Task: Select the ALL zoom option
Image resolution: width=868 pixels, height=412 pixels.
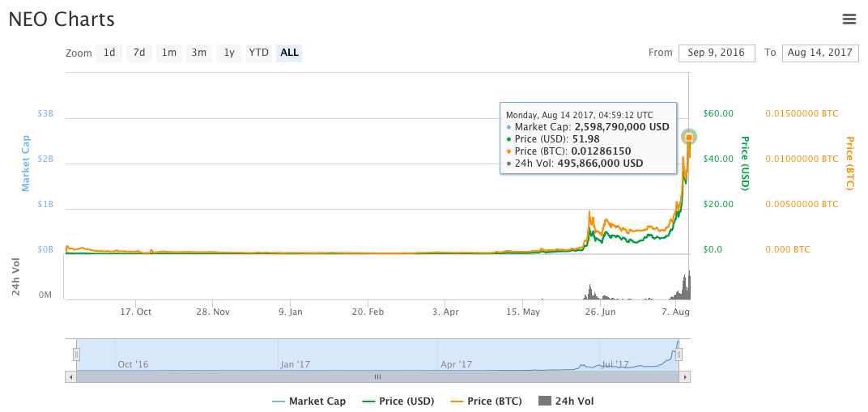Action: click(289, 53)
